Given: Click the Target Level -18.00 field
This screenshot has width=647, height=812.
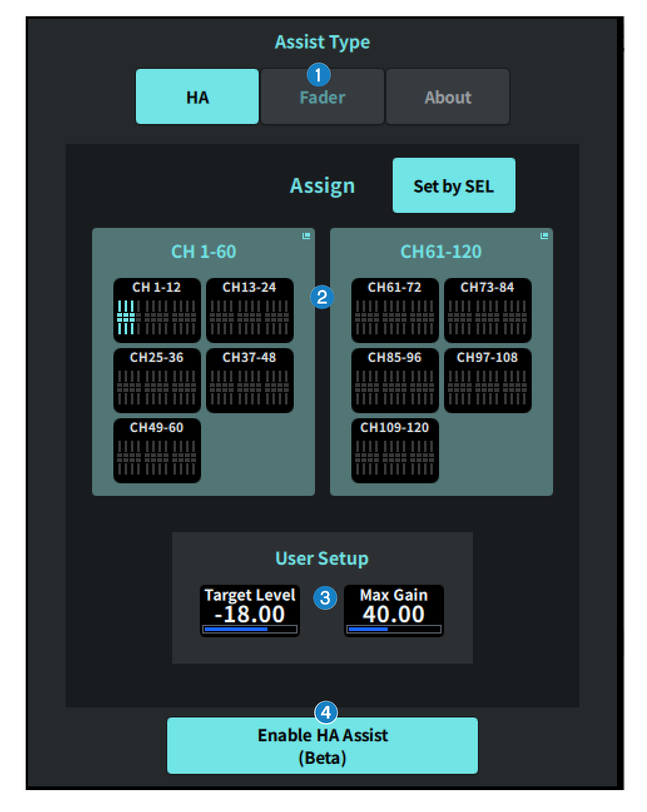Looking at the screenshot, I should (x=249, y=610).
